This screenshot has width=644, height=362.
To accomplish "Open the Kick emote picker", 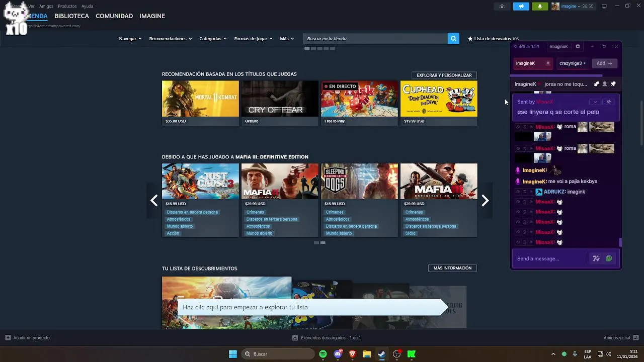I will click(609, 258).
